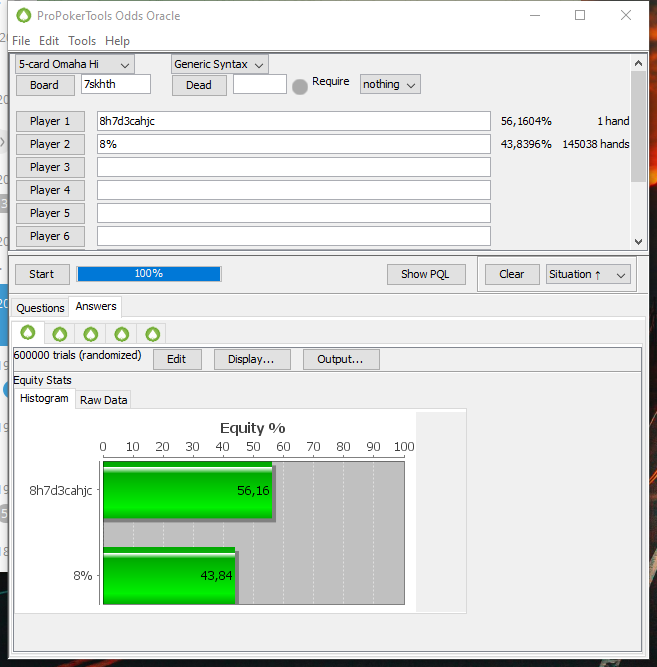
Task: Click the 56,16 histogram bar for 8h7d3cahjc
Action: (x=188, y=490)
